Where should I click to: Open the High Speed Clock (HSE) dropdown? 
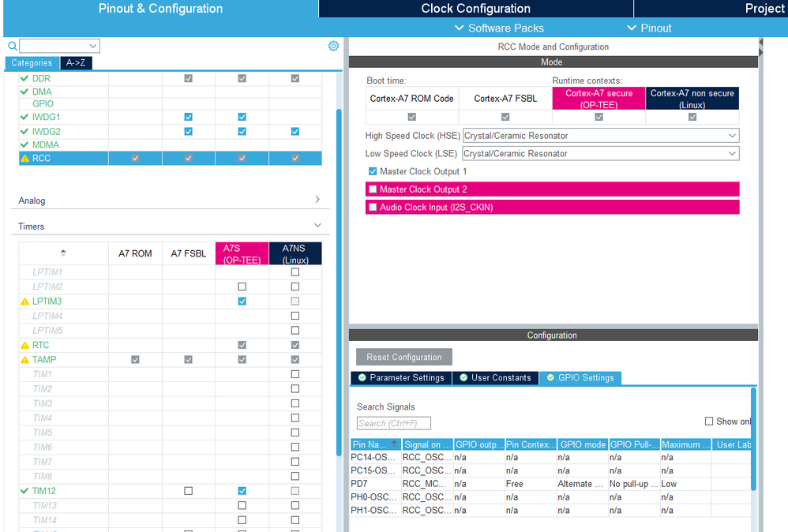point(732,135)
